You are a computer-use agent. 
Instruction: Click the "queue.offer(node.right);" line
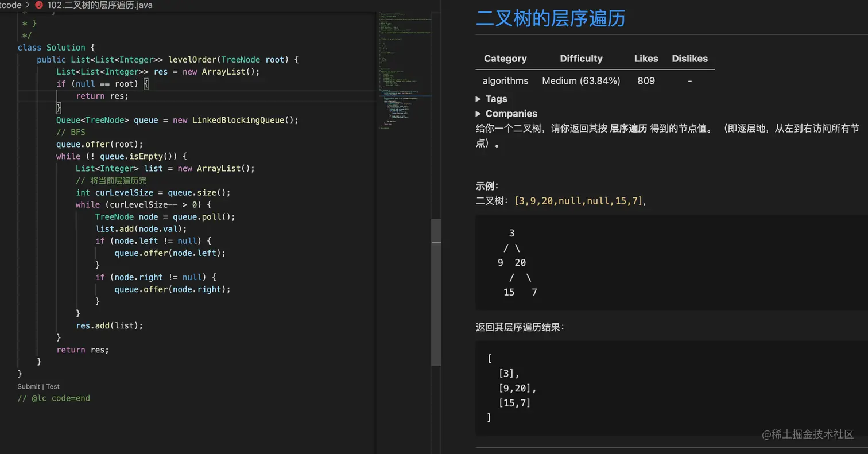(x=172, y=289)
